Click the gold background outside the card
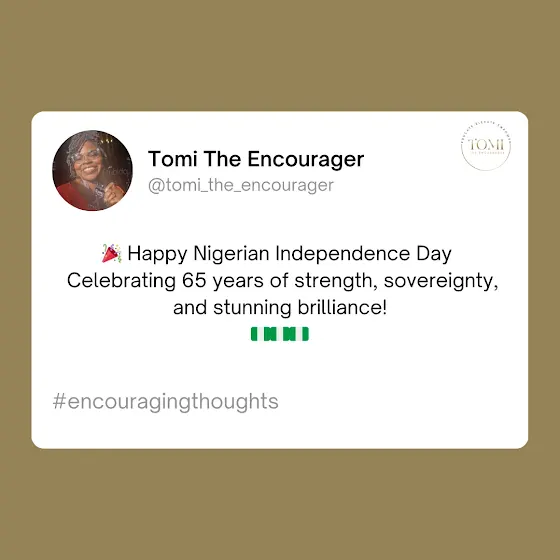The width and height of the screenshot is (560, 560). [280, 54]
